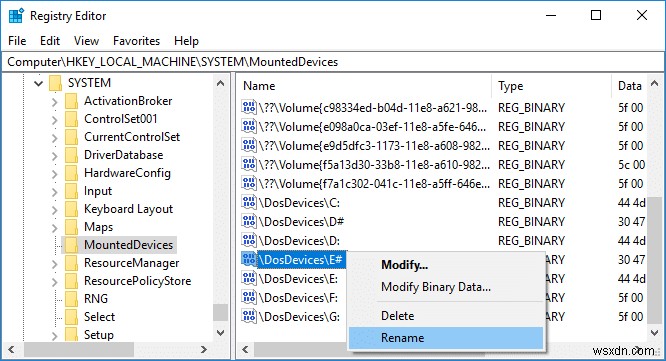Choose Rename from the context menu
Viewport: 666px width, 361px height.
[x=446, y=338]
